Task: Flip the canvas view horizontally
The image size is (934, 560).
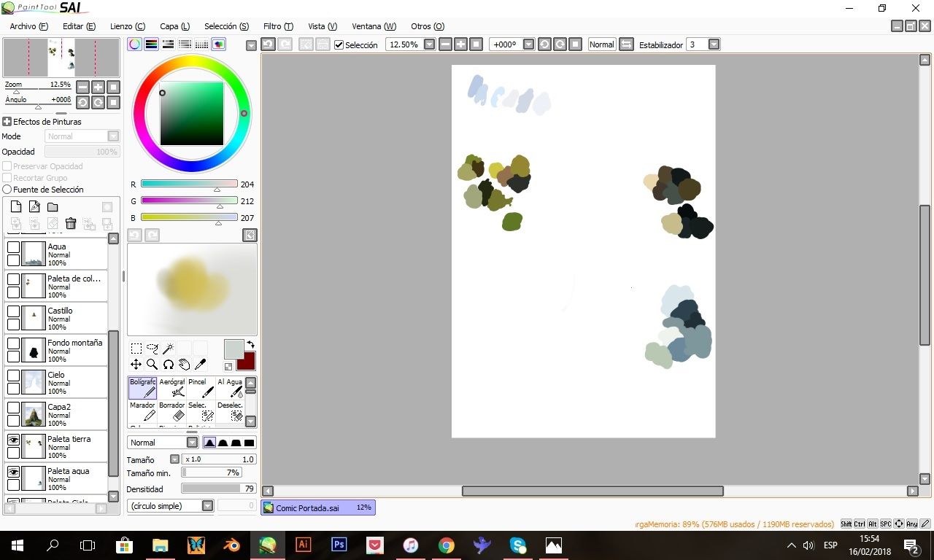Action: pos(626,44)
